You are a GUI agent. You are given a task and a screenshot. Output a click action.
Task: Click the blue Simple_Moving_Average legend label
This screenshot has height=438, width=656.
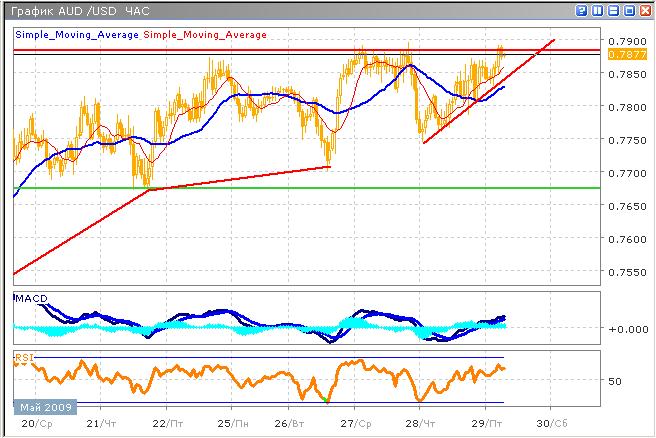click(77, 35)
